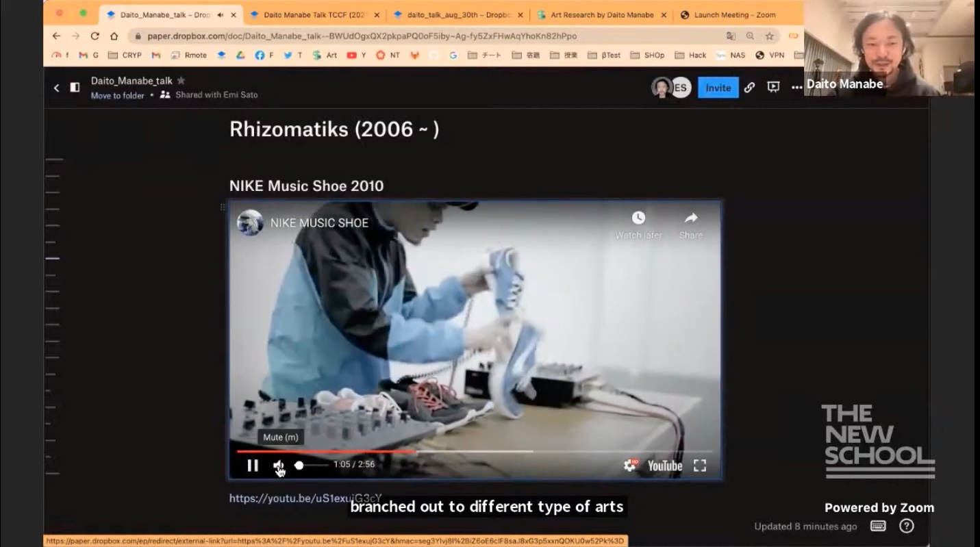Open the SHOp bookmark folder
The height and width of the screenshot is (547, 980).
647,55
